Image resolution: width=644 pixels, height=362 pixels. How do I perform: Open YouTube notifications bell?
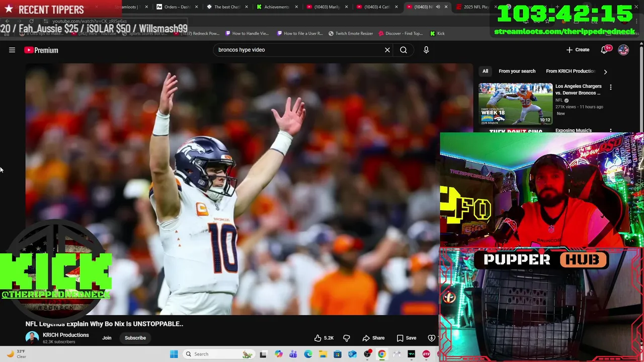[x=604, y=50]
